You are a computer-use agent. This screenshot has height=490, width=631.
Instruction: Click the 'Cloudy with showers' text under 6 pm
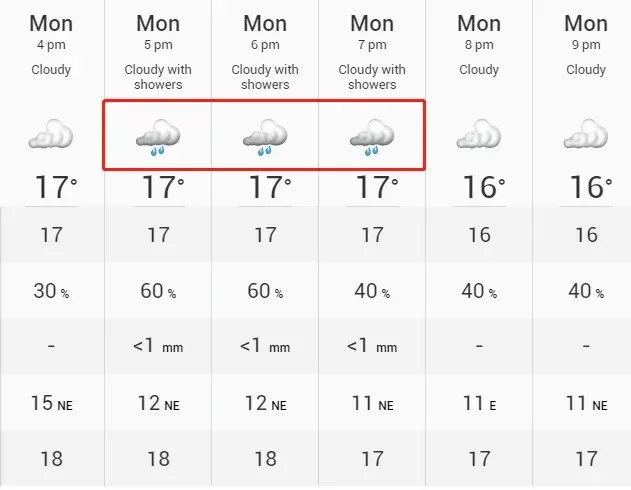click(265, 77)
